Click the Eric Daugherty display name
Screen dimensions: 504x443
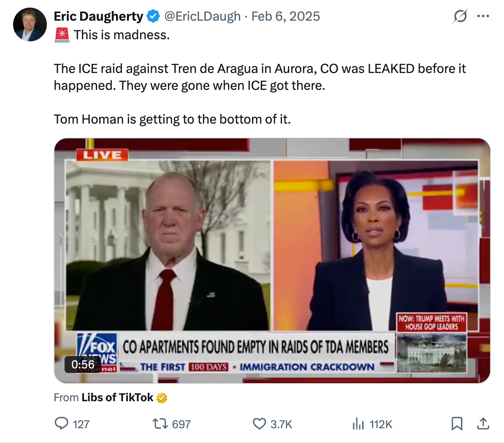click(98, 16)
